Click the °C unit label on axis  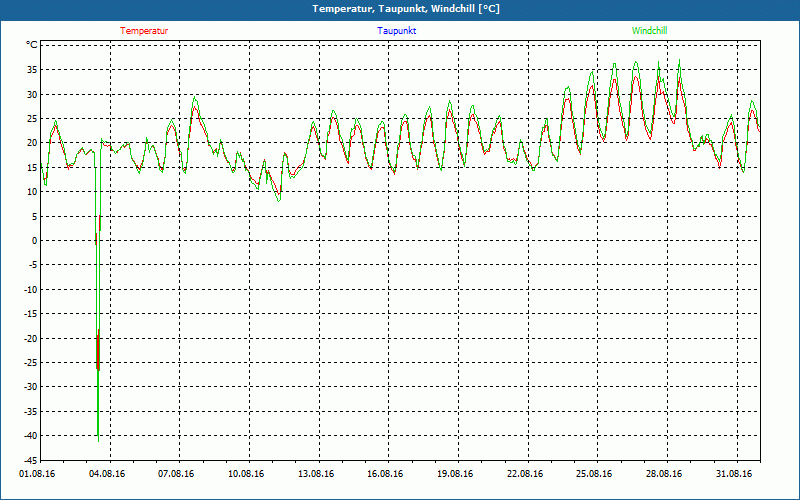click(32, 45)
